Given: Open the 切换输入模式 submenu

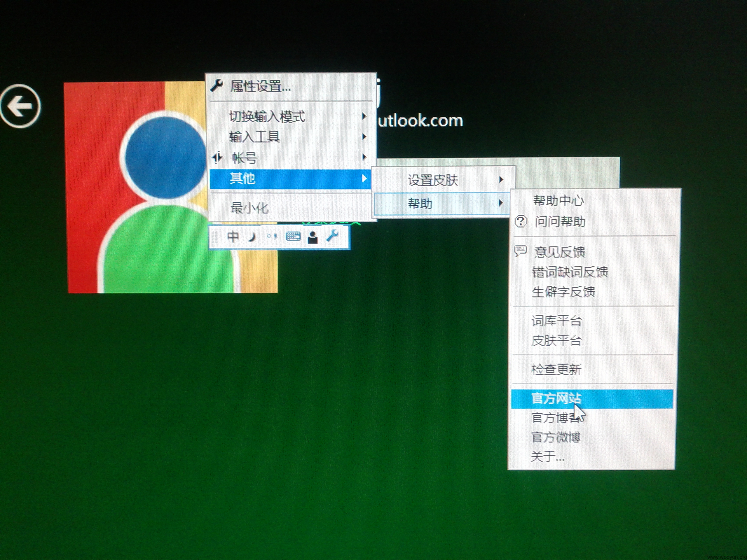Looking at the screenshot, I should pos(291,116).
